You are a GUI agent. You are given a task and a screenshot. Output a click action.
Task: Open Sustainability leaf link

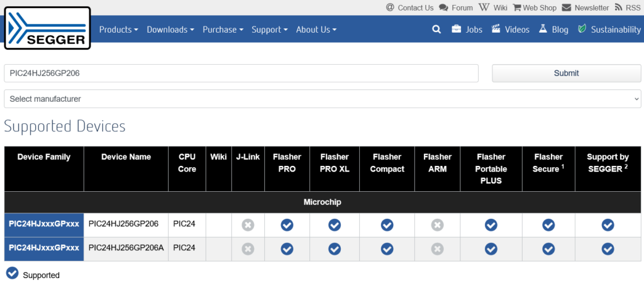[609, 30]
